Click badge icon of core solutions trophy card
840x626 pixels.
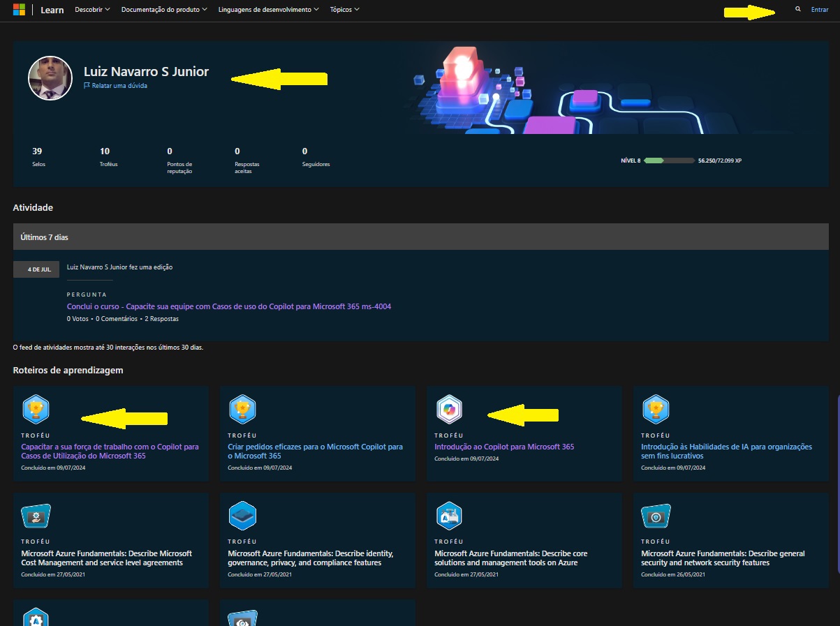coord(448,516)
